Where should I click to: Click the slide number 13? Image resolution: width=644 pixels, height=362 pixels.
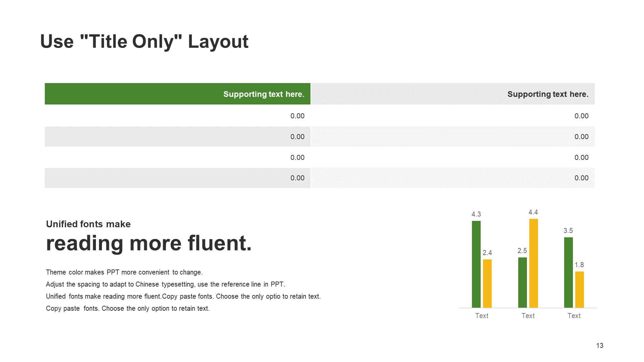click(x=600, y=346)
